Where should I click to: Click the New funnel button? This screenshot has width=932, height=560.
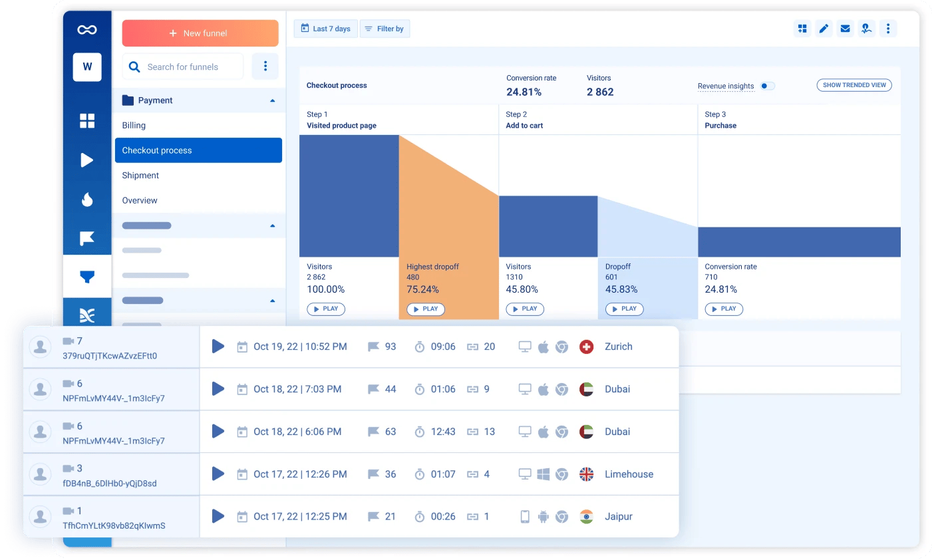pyautogui.click(x=200, y=33)
